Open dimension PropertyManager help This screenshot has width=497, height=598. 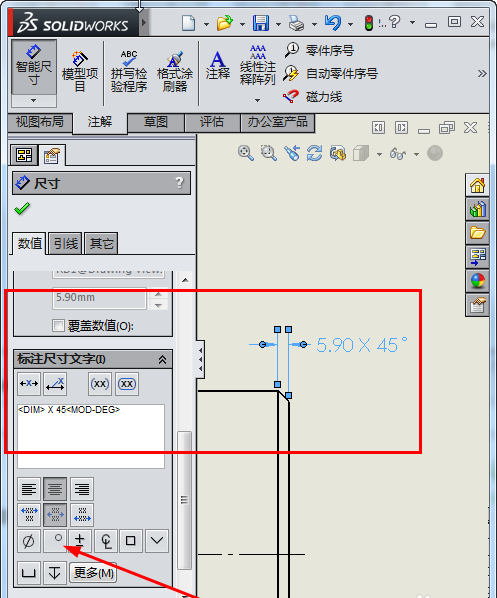tap(180, 183)
